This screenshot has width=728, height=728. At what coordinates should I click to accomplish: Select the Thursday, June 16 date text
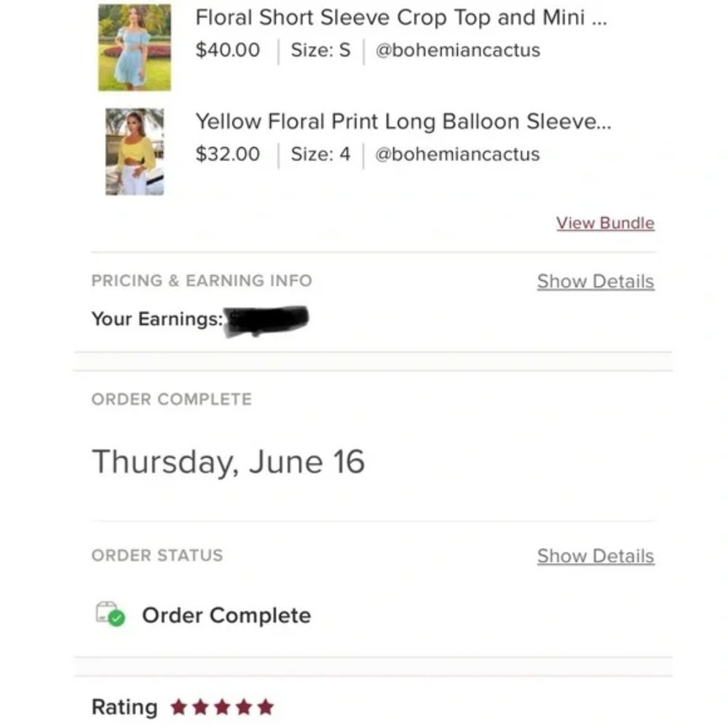coord(228,462)
